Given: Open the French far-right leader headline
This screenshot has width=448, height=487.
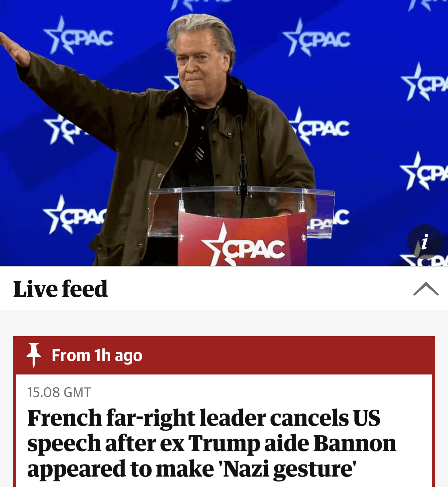Looking at the screenshot, I should (x=212, y=443).
